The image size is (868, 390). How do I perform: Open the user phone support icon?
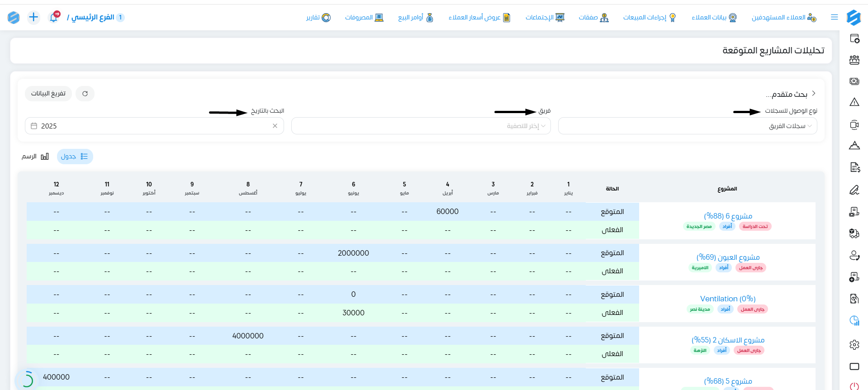click(x=854, y=256)
